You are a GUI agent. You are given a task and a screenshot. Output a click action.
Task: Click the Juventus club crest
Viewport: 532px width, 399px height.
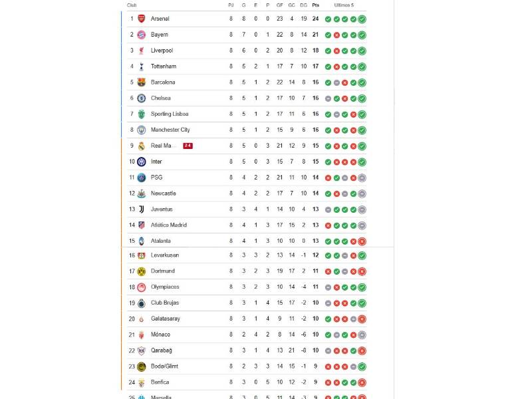pyautogui.click(x=142, y=209)
